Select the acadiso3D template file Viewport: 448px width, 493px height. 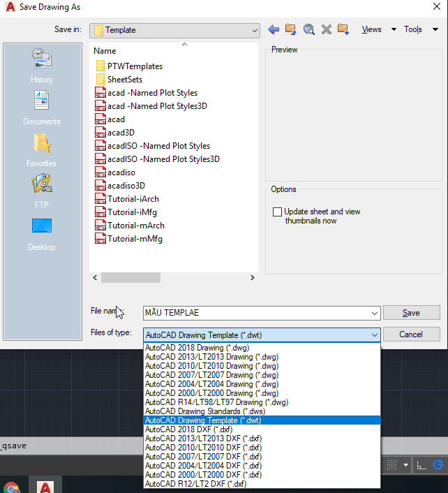[x=120, y=186]
